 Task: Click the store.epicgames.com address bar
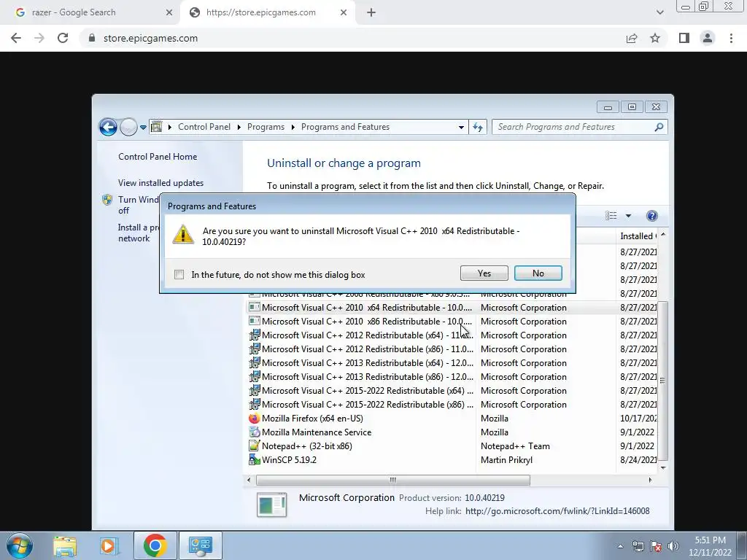click(x=352, y=38)
